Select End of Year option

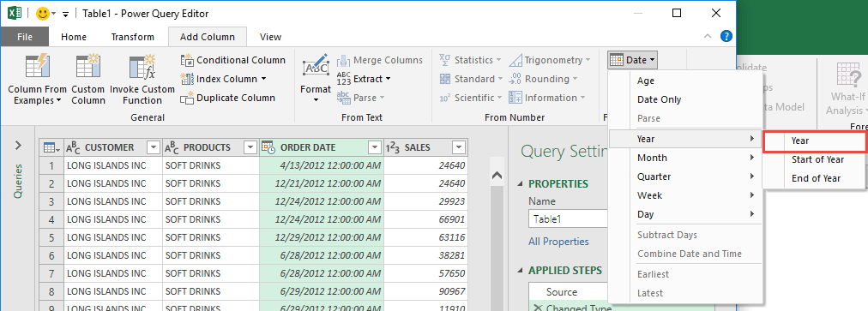[x=815, y=178]
